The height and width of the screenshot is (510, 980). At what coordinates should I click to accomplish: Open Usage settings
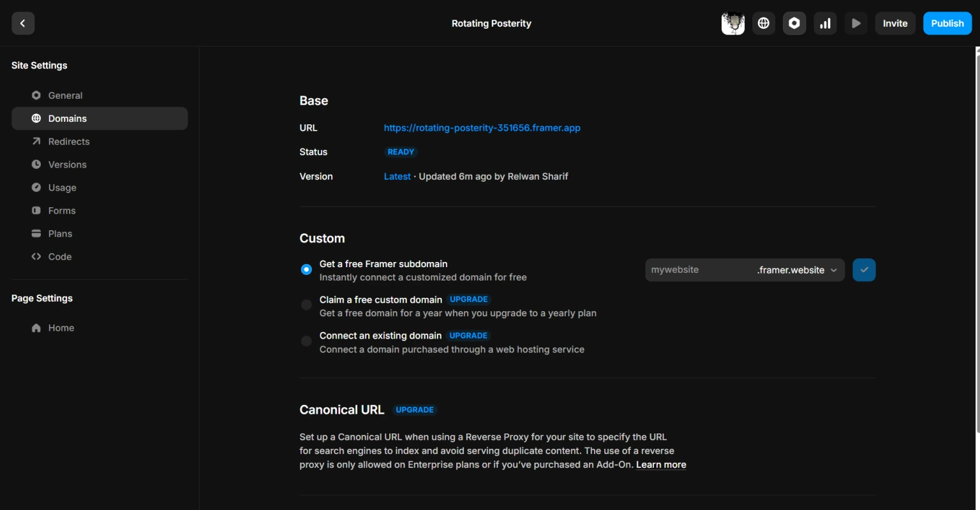click(100, 187)
